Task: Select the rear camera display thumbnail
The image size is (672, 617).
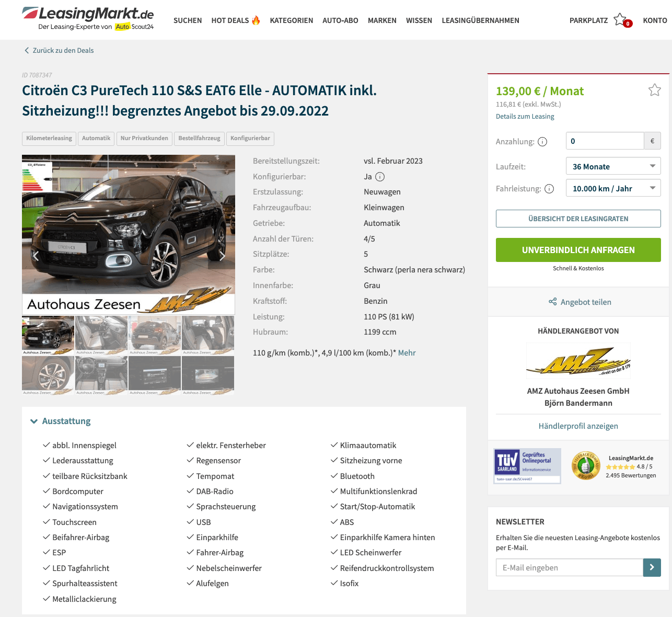Action: (208, 375)
